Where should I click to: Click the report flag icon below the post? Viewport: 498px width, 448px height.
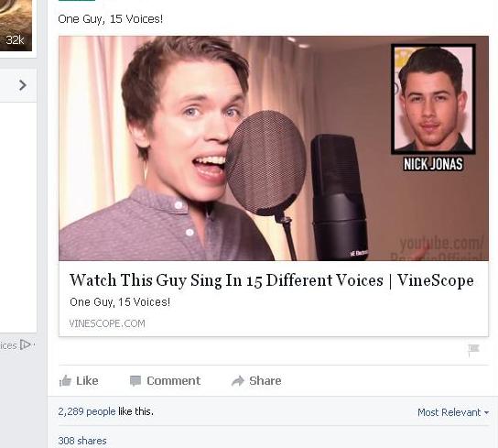[473, 349]
